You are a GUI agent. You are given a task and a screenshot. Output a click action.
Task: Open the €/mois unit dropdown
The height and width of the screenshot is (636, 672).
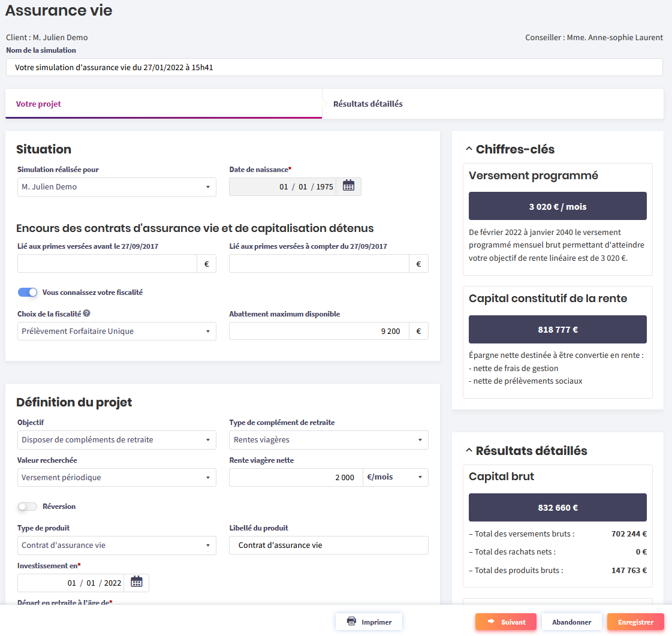[x=395, y=477]
